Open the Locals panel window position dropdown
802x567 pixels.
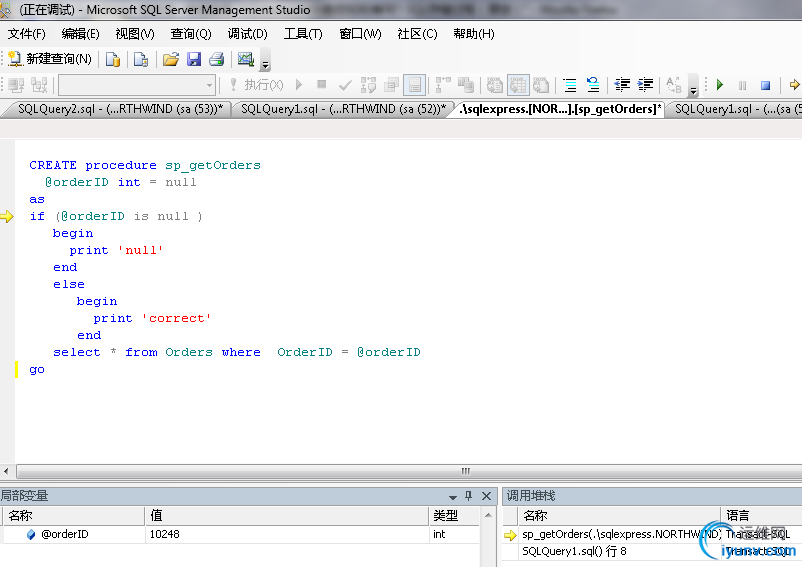453,496
